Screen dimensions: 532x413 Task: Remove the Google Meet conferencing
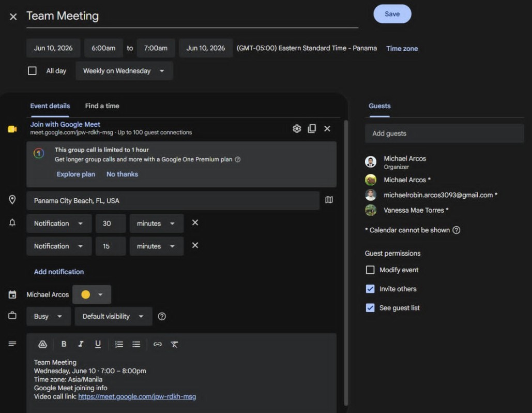coord(327,129)
